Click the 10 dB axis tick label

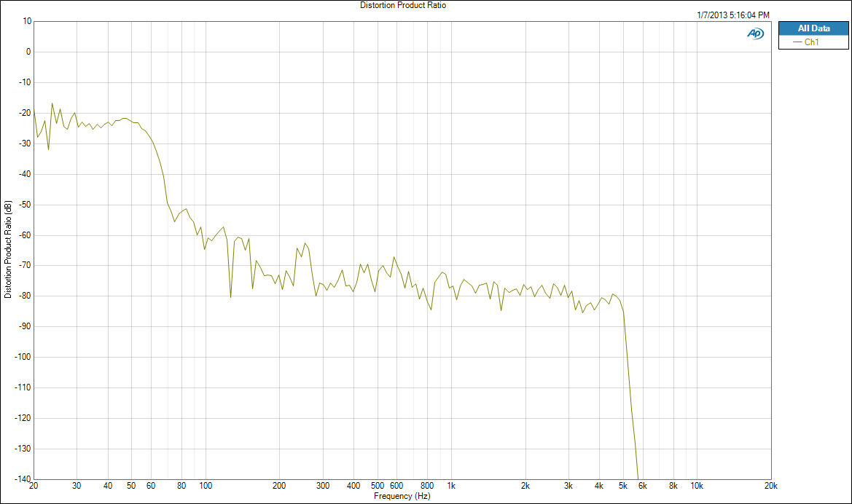27,21
